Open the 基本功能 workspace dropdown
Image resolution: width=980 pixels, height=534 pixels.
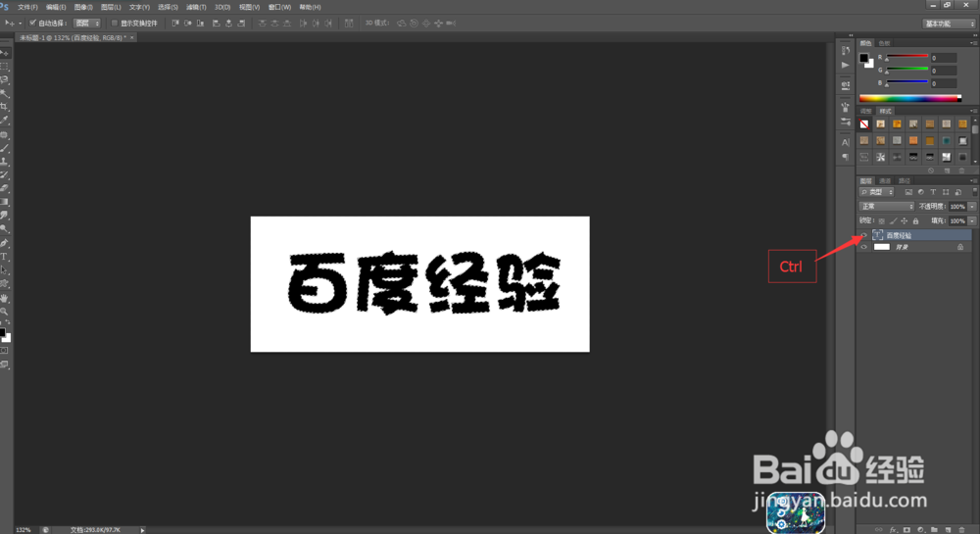pos(950,24)
